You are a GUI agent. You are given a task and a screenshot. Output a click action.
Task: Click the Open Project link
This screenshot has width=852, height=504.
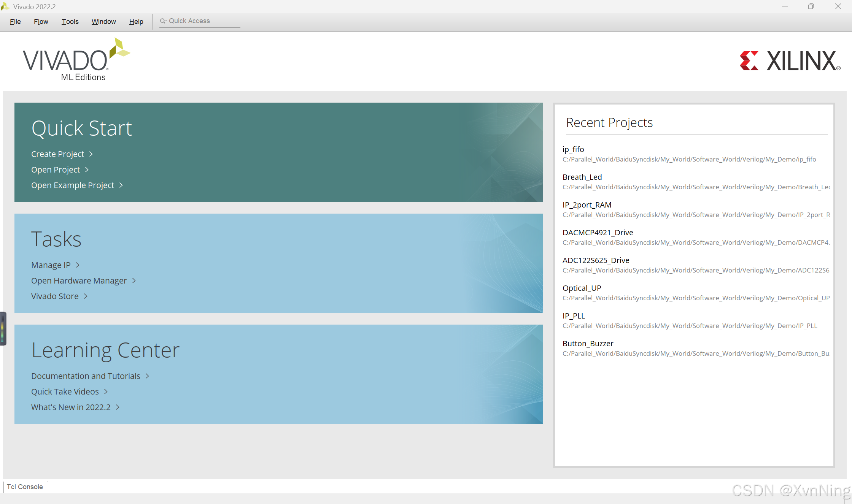[x=56, y=170]
